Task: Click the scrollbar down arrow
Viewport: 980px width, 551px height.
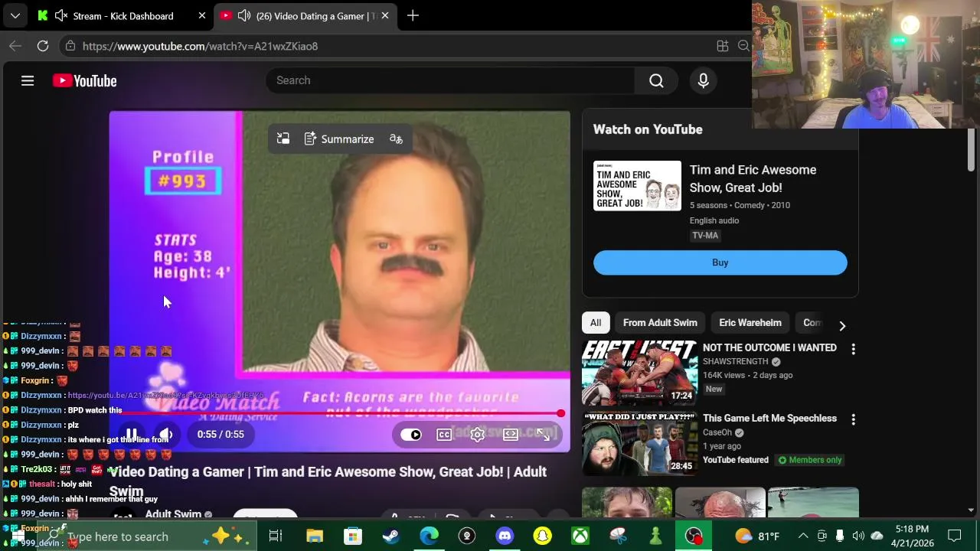Action: tap(971, 510)
